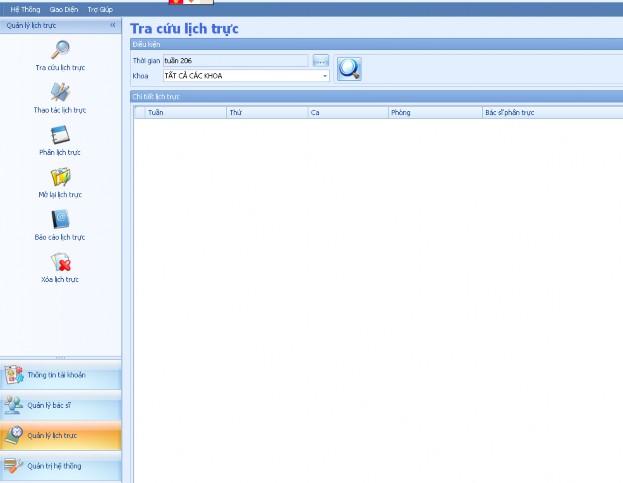
Task: Open the Giao Diện menu
Action: [64, 9]
